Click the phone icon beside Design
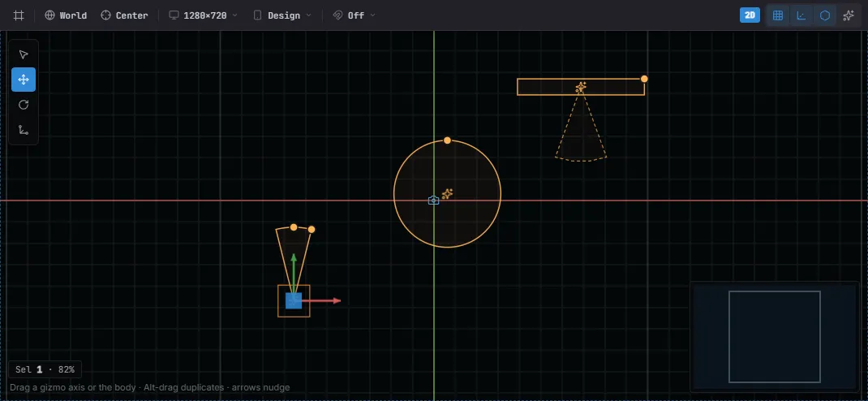Screen dimensions: 868x401 click(257, 15)
